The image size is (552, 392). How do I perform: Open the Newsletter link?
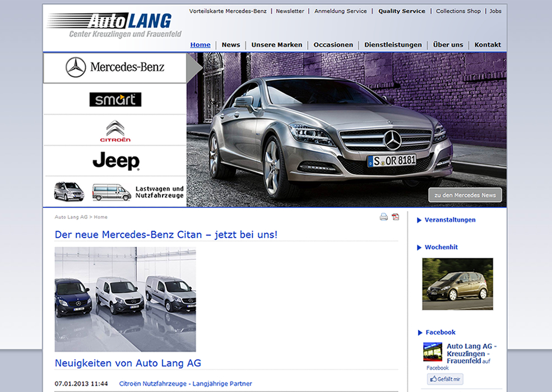pos(290,11)
